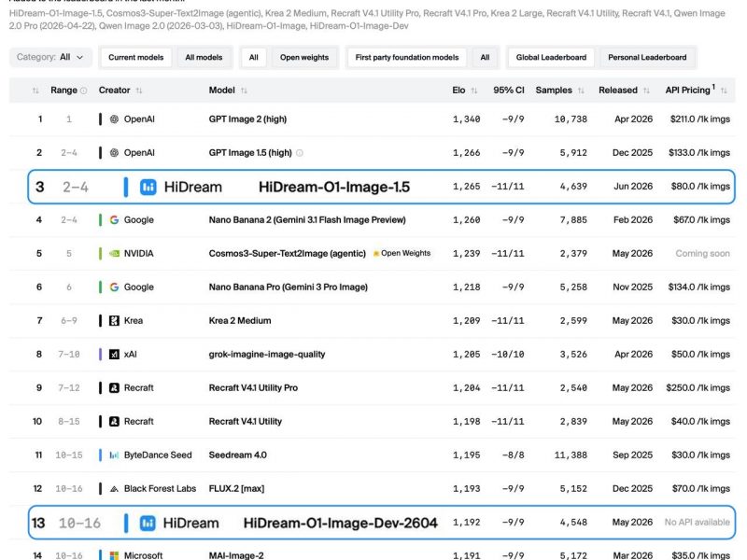Viewport: 747px width, 560px height.
Task: Click the Recraft logo in the Recraft V4.1 Utility row
Action: pos(114,422)
